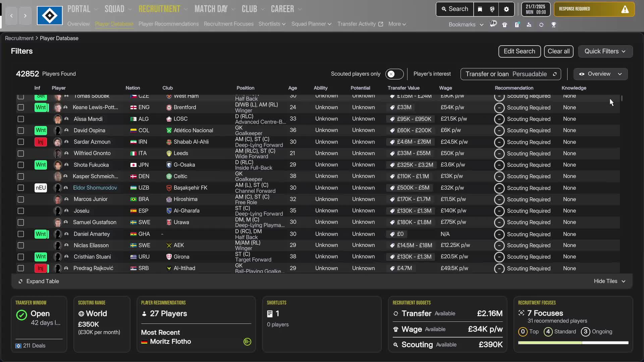This screenshot has width=644, height=362.
Task: Select Joselu's row checkbox
Action: (x=21, y=211)
